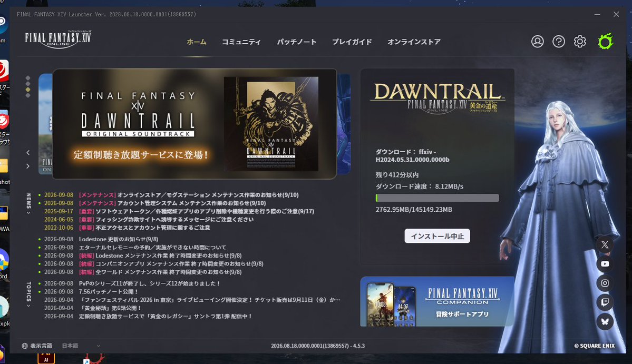Screen dimensions: 632x364
Task: Open the X (Twitter) social link
Action: 605,244
